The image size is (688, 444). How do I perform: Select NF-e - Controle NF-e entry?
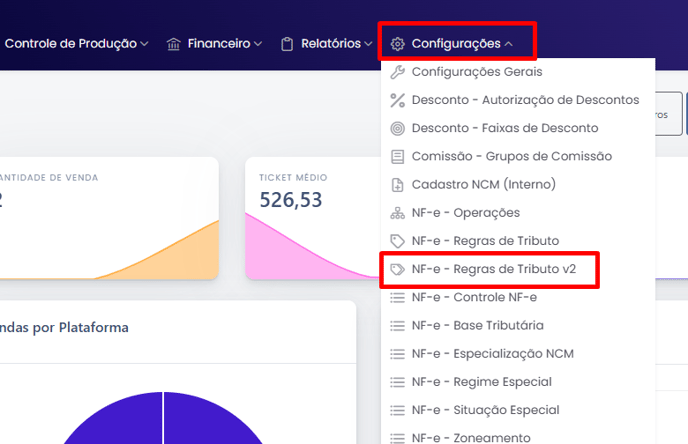[x=474, y=297]
